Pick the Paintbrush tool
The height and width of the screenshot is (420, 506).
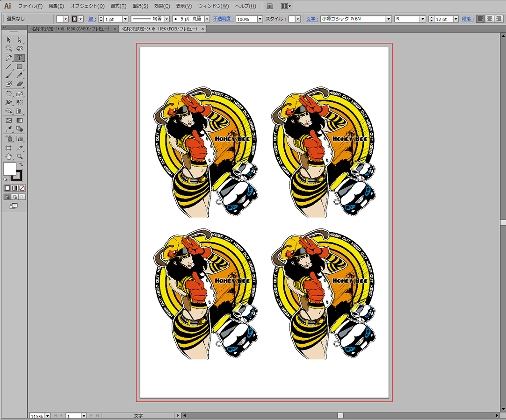coord(9,75)
